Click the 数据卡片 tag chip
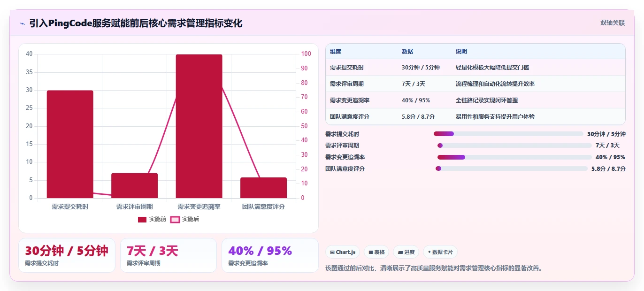This screenshot has height=291, width=644. (x=440, y=252)
